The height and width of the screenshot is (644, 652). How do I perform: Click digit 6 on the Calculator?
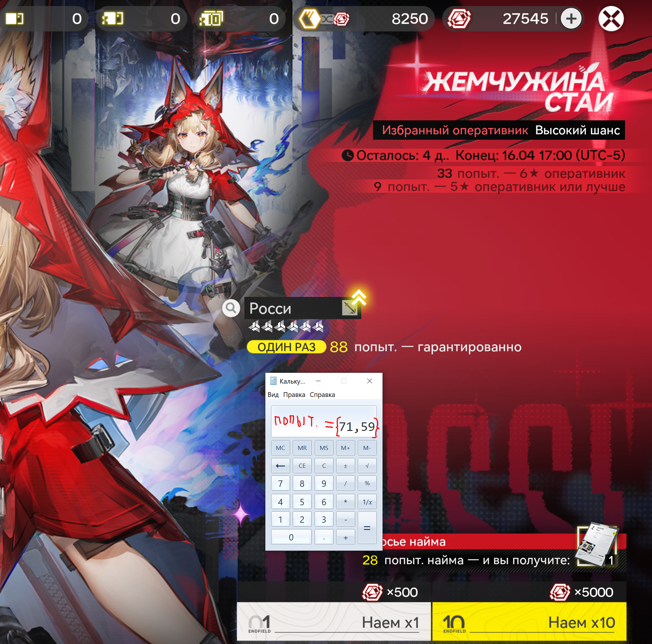(324, 501)
